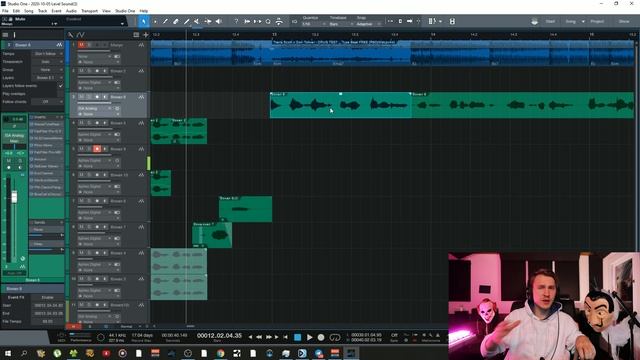Open the Quantize value dropdown

coord(313,24)
